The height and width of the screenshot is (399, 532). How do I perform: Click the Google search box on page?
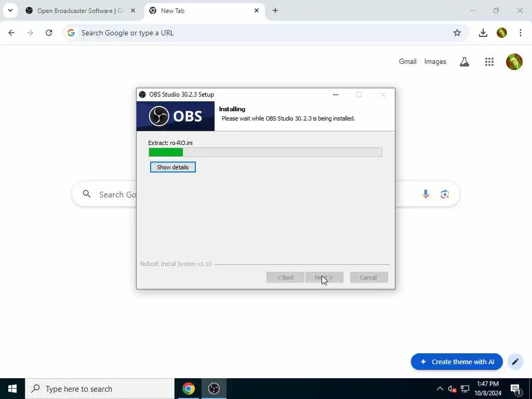[x=265, y=194]
